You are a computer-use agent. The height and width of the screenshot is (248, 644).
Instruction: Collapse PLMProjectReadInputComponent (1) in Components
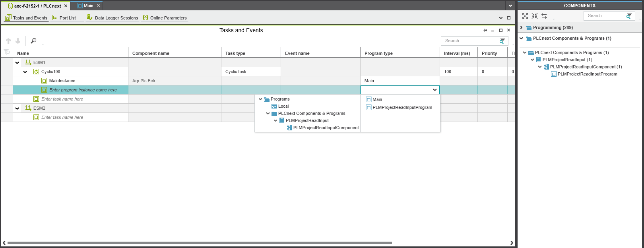pos(540,67)
